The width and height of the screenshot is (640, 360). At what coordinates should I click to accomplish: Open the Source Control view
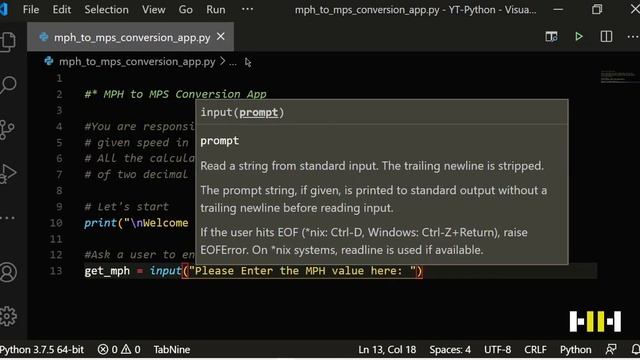point(7,130)
